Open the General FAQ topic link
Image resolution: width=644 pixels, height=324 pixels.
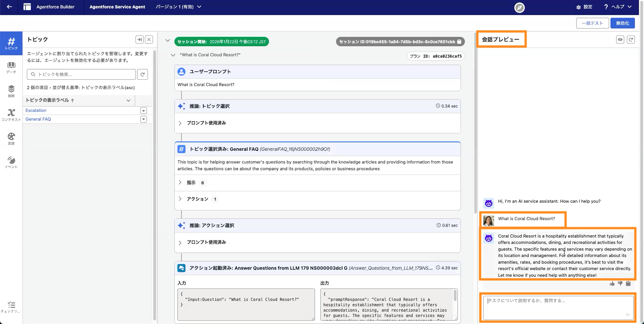pos(38,119)
